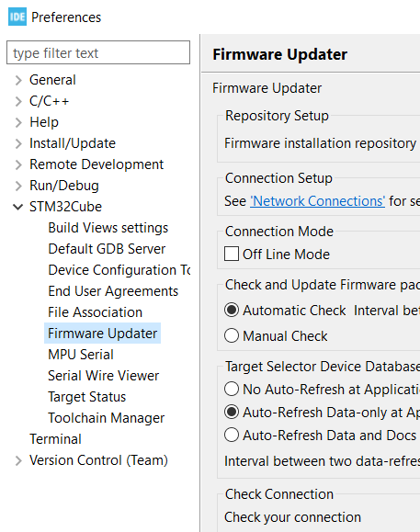Expand the General preferences category

pyautogui.click(x=18, y=81)
